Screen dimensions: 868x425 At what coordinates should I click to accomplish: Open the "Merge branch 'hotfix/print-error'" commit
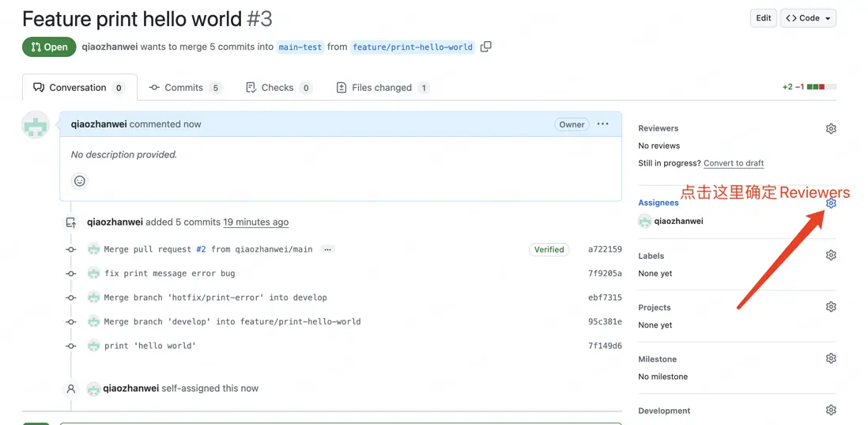tap(215, 298)
